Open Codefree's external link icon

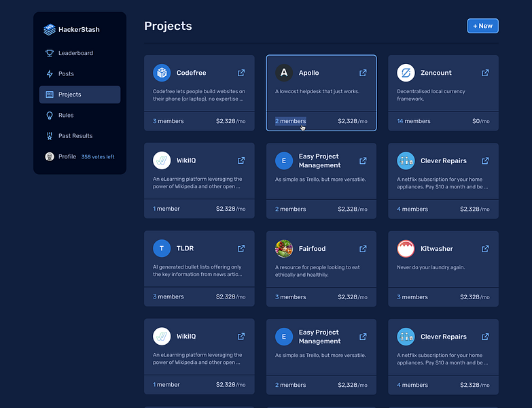pyautogui.click(x=241, y=73)
